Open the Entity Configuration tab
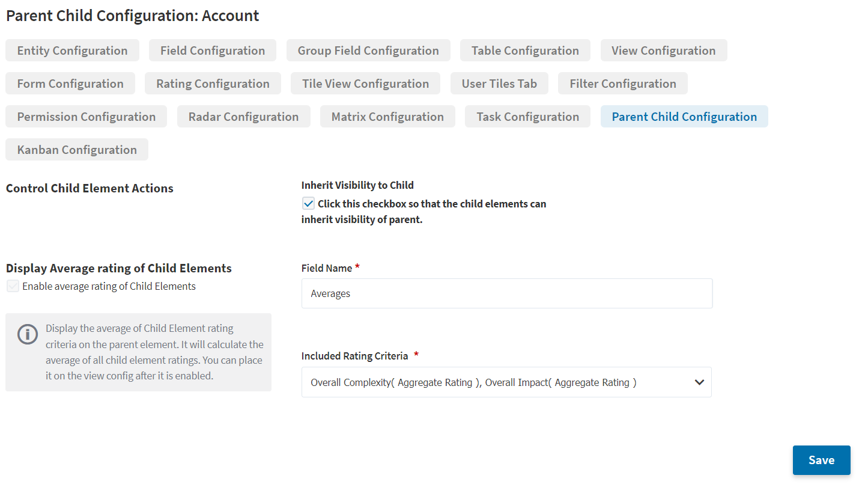Viewport: 868px width, 496px height. pos(72,51)
